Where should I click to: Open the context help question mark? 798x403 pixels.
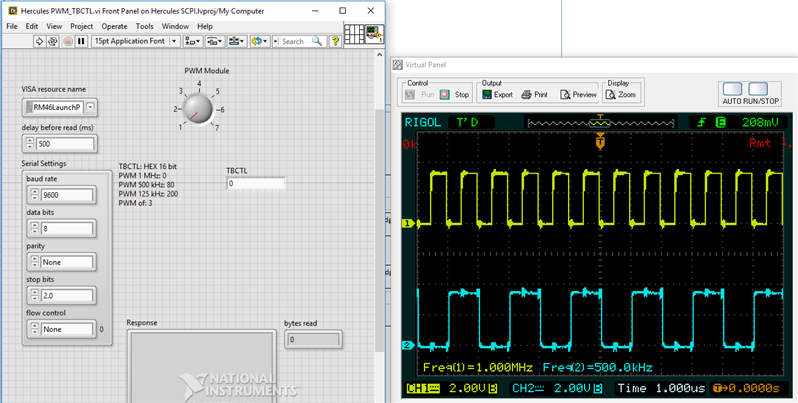click(x=334, y=41)
